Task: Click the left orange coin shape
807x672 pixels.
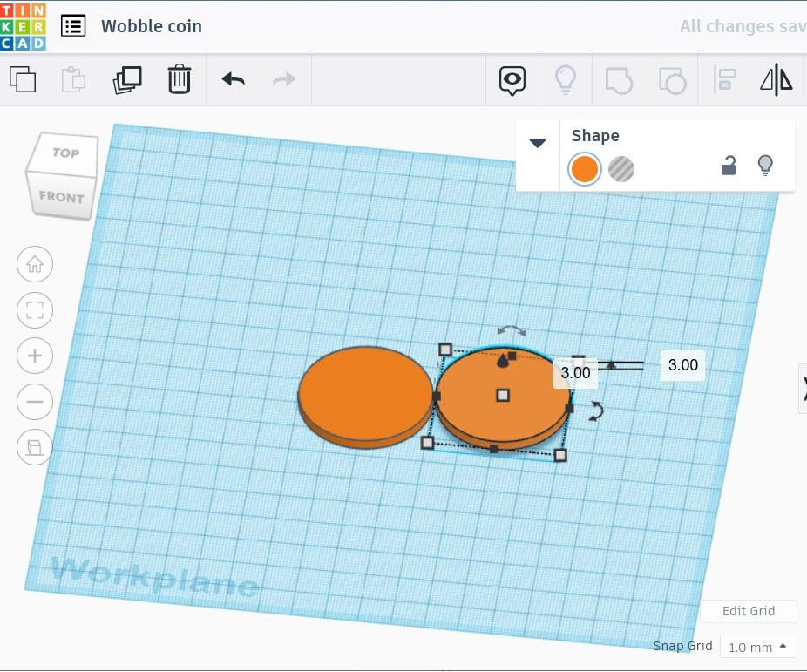Action: (365, 397)
